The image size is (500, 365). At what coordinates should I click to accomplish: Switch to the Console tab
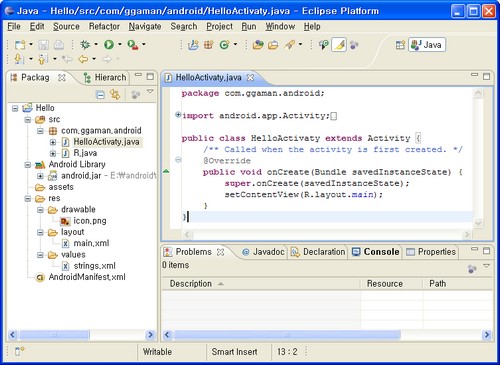[x=376, y=252]
